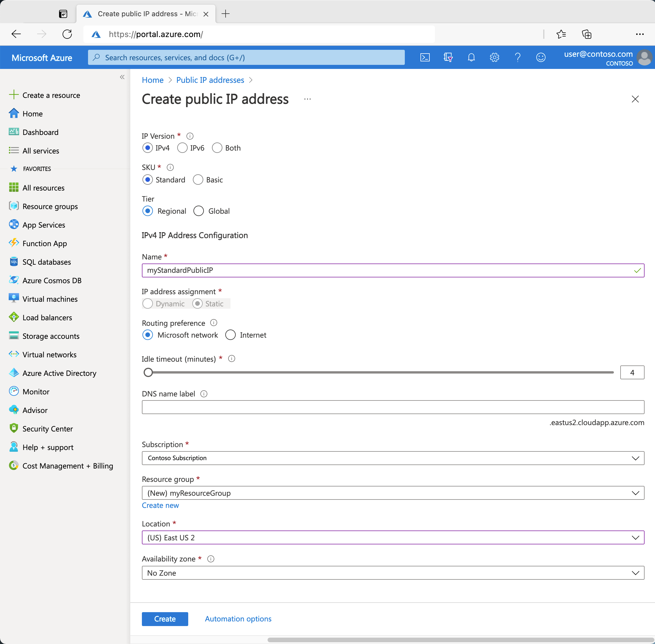The image size is (655, 644).
Task: Open the Subscription dropdown
Action: tap(393, 458)
